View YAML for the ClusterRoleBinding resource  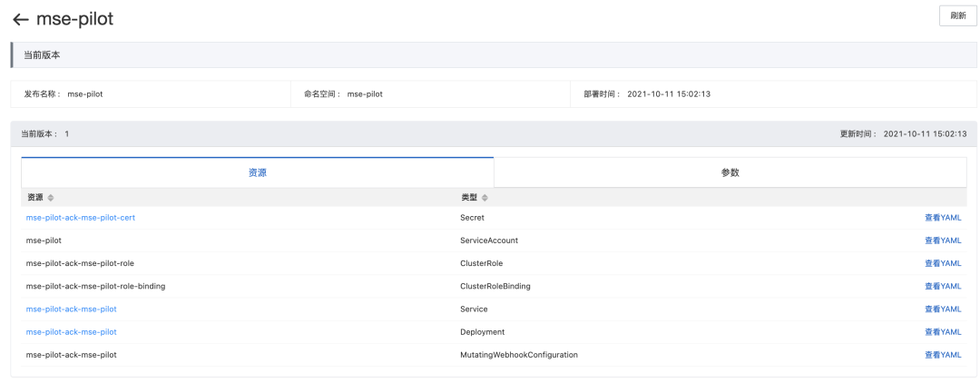click(x=942, y=286)
